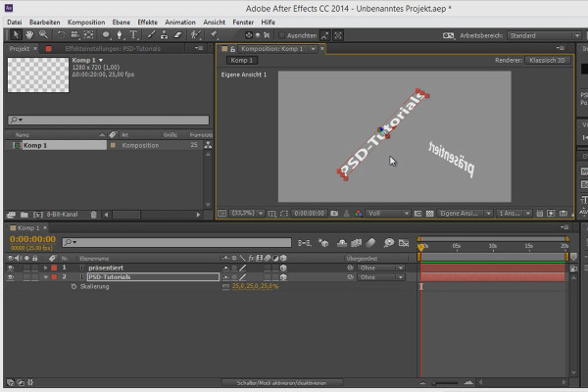Collapse the PSD-Tutorials layer properties
The height and width of the screenshot is (392, 588).
click(45, 277)
